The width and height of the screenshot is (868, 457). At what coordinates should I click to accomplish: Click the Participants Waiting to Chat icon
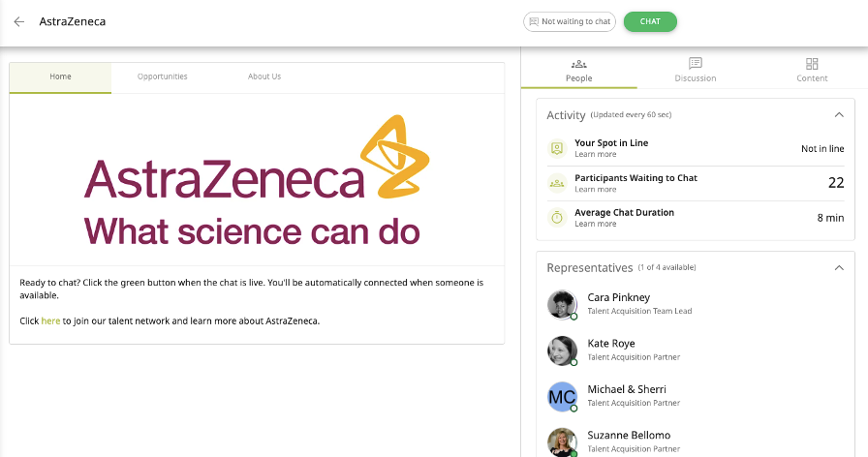point(557,183)
